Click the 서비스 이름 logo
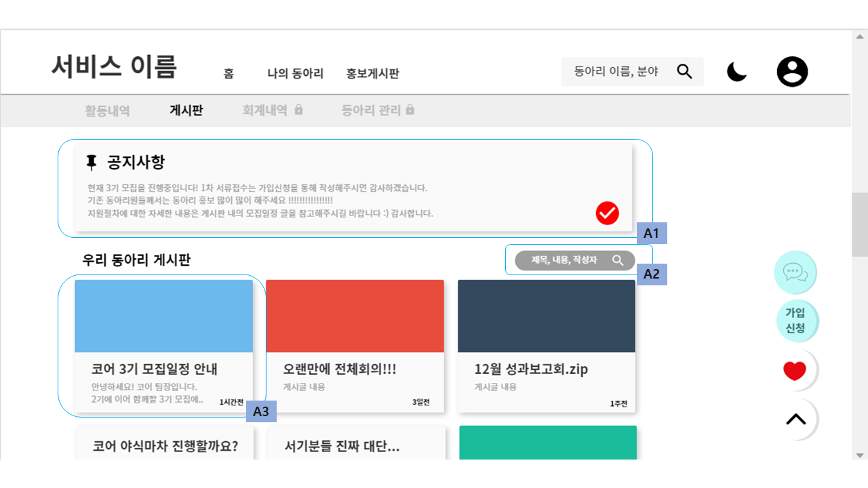 point(114,67)
